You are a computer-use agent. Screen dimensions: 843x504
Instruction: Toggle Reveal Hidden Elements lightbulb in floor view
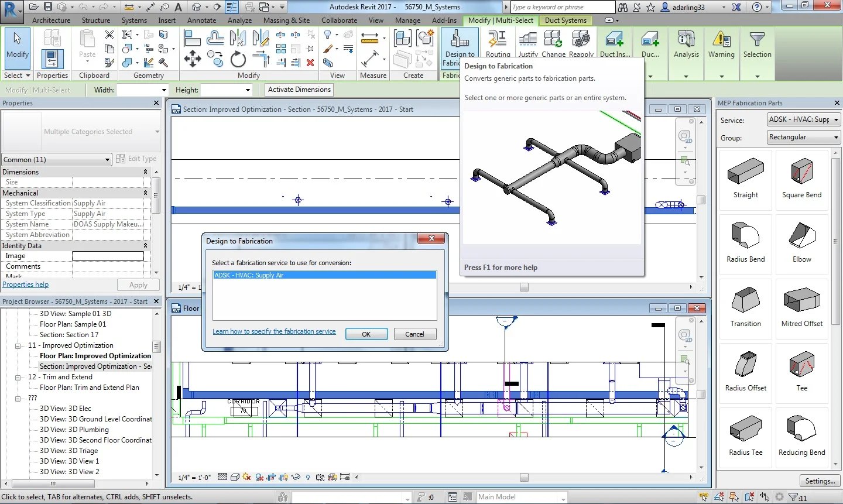(308, 477)
